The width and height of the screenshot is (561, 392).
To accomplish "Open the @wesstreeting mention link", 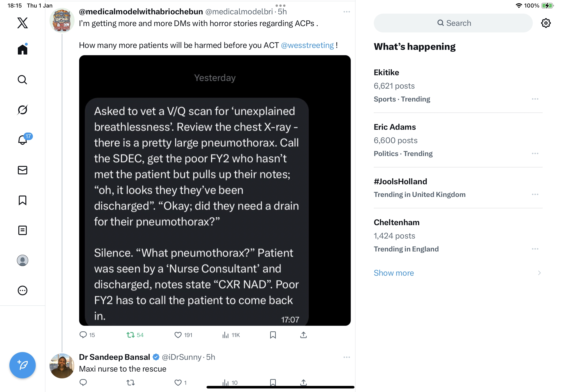I will [307, 45].
